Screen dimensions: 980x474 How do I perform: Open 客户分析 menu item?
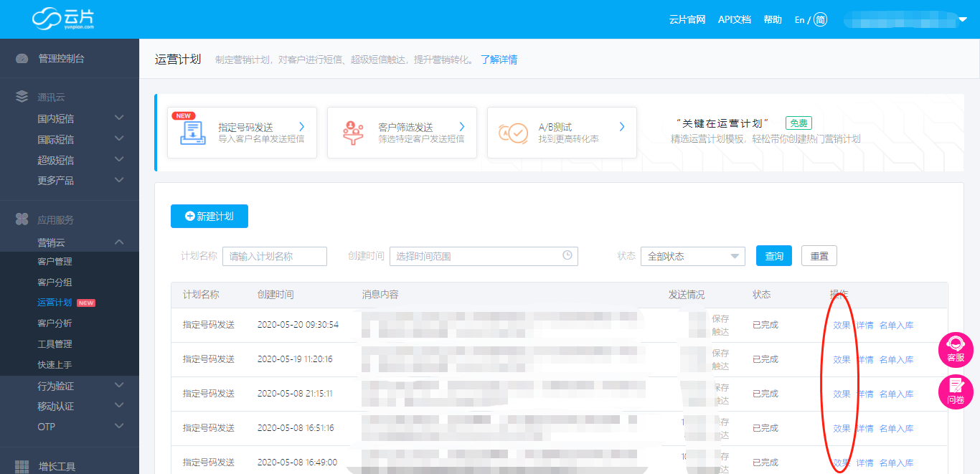click(x=55, y=323)
